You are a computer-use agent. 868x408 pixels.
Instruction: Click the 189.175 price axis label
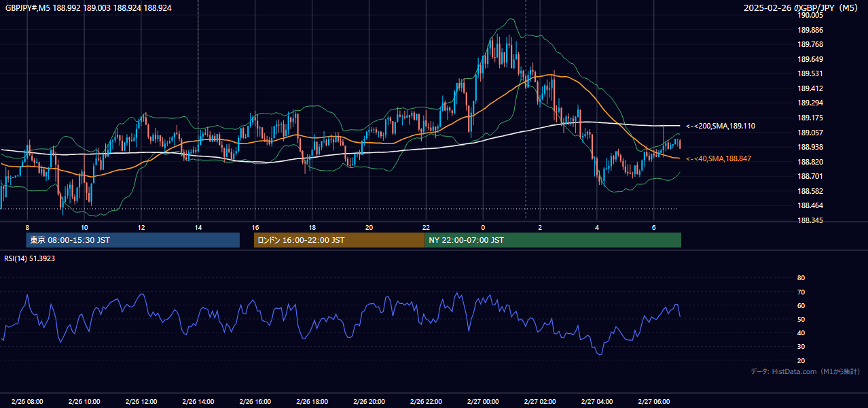click(x=810, y=118)
